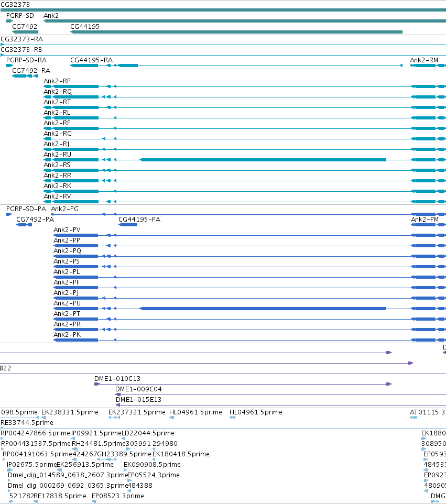Select the Ank2-RQ transcript label
446x504 pixels.
58,92
